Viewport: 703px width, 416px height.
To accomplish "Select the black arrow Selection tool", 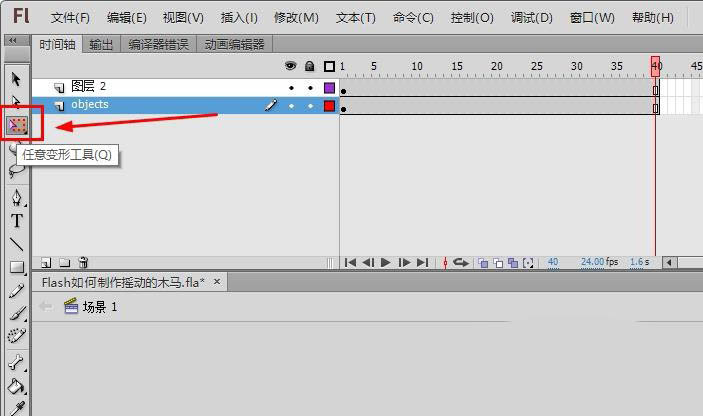I will click(x=16, y=79).
